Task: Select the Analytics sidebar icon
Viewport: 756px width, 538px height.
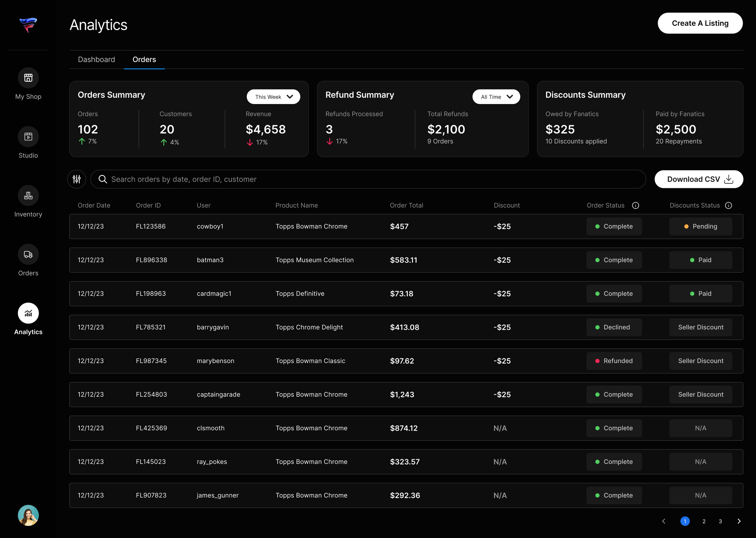Action: pyautogui.click(x=28, y=313)
